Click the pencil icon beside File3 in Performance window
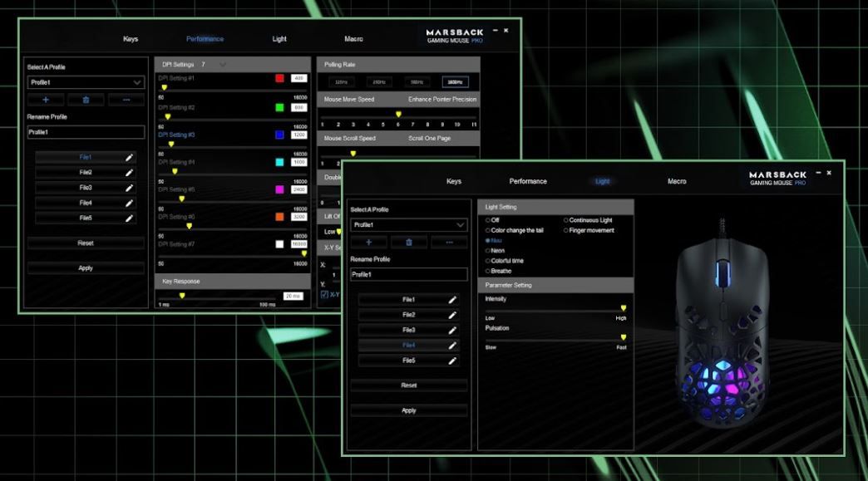Image resolution: width=868 pixels, height=481 pixels. point(129,188)
